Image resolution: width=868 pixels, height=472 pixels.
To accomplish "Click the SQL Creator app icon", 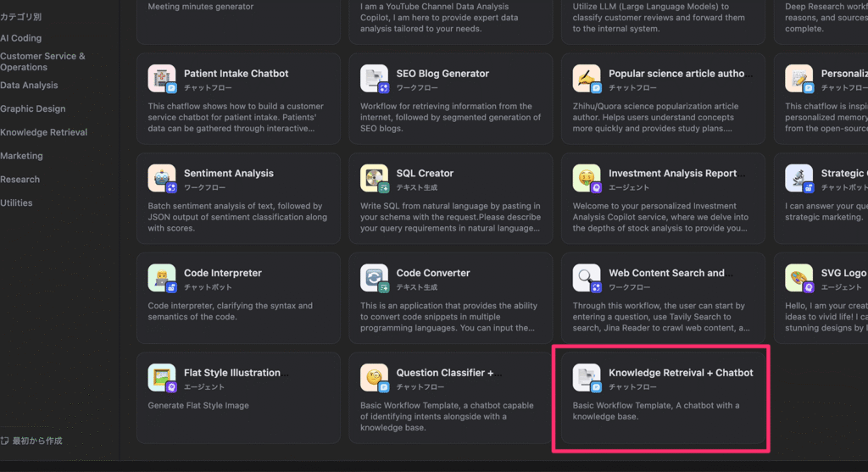I will coord(374,178).
